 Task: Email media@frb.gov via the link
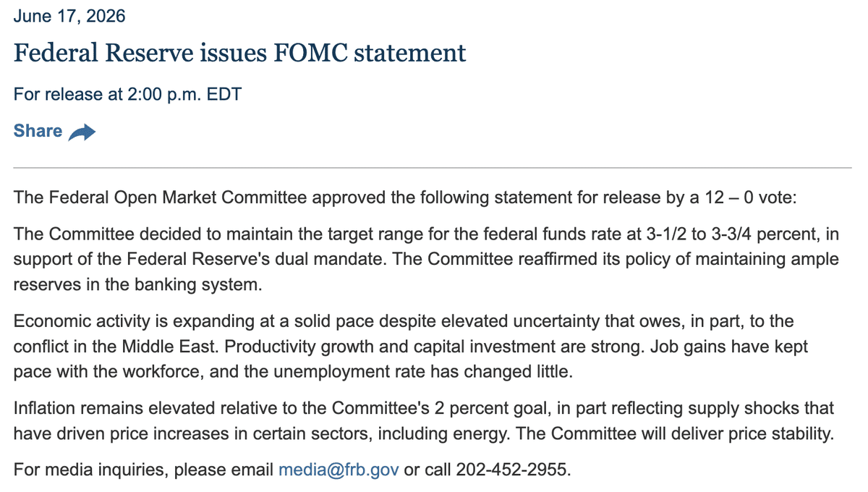pyautogui.click(x=339, y=470)
